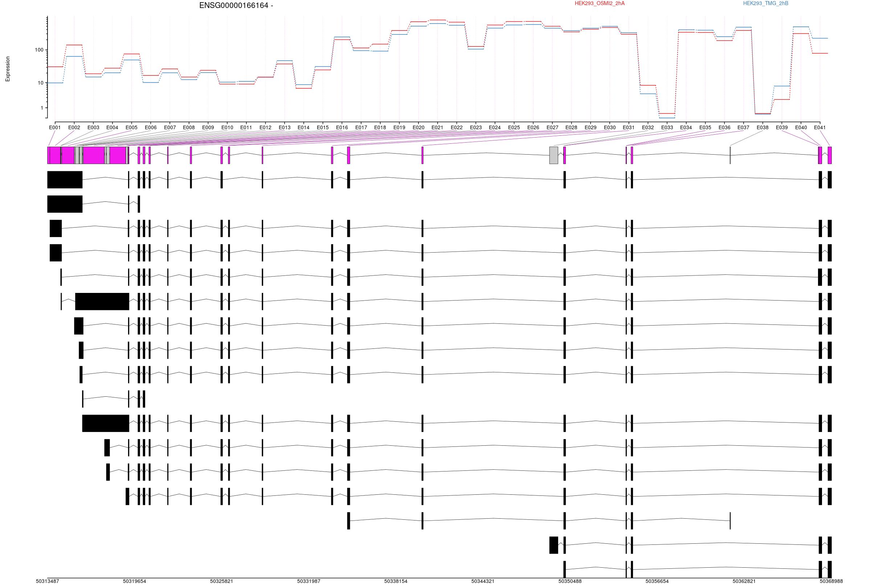This screenshot has width=871, height=588.
Task: Click black first exon of second-to-last transcript
Action: [x=553, y=545]
